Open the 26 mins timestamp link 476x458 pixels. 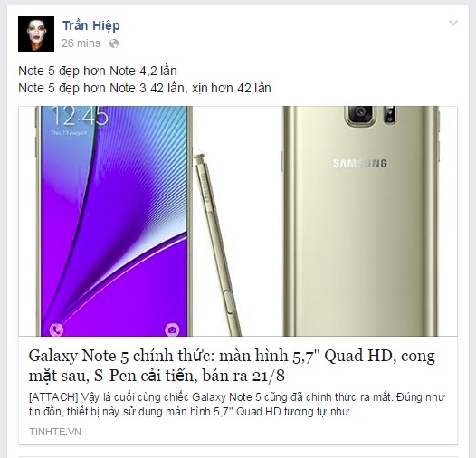(81, 43)
